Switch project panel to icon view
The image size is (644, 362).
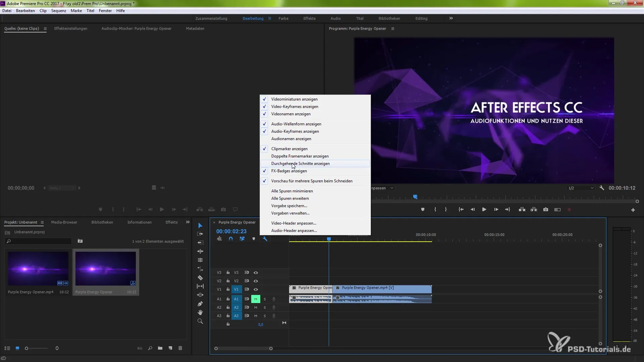click(x=17, y=348)
